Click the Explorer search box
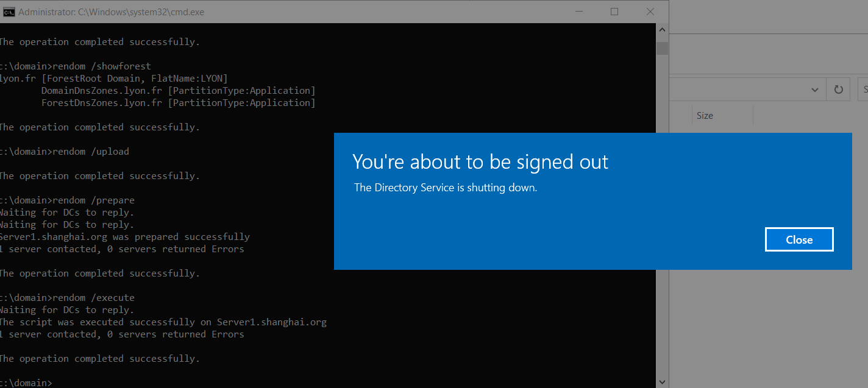The height and width of the screenshot is (388, 868). click(x=863, y=90)
